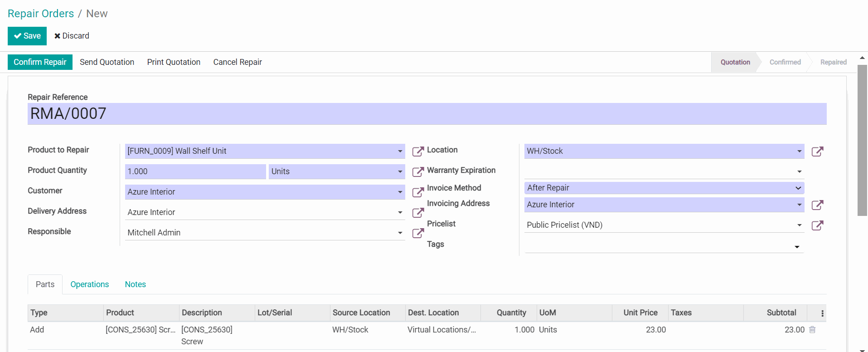
Task: Save the repair order
Action: point(27,36)
